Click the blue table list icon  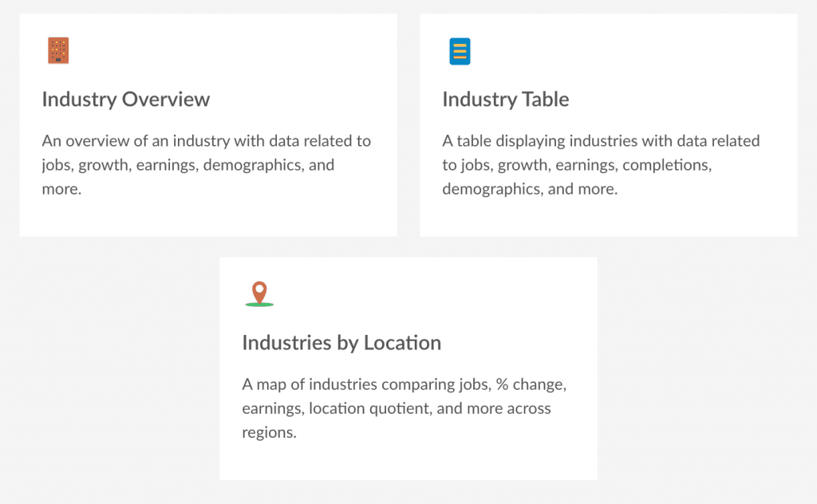(460, 51)
